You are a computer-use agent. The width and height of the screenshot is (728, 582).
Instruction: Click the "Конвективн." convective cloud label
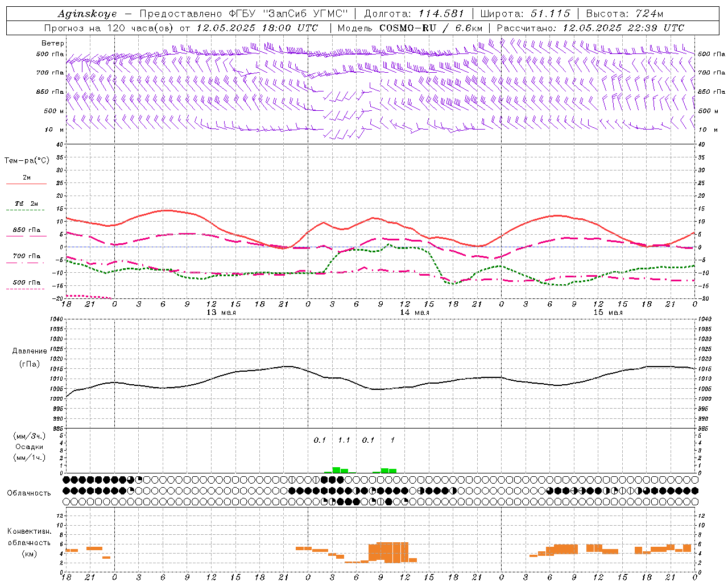click(29, 531)
